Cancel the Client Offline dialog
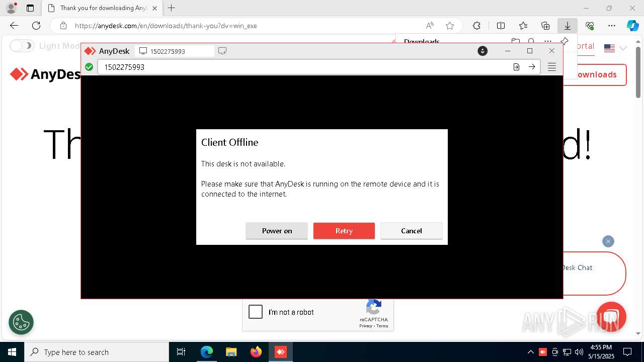This screenshot has height=362, width=644. 412,231
